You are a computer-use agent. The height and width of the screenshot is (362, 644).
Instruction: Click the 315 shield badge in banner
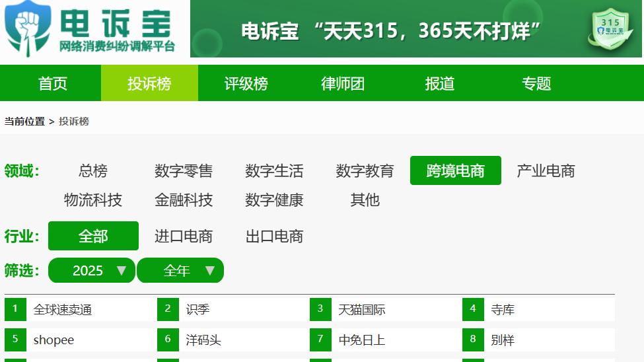tap(610, 29)
